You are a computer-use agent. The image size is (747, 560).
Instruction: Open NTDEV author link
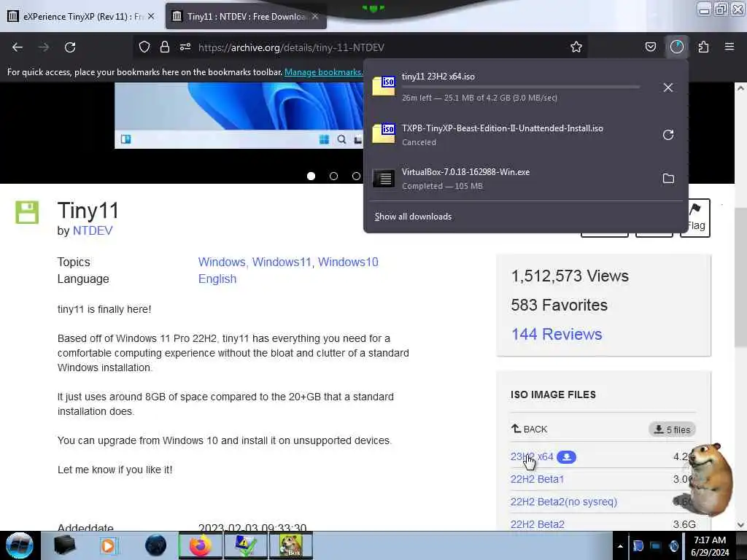[93, 231]
